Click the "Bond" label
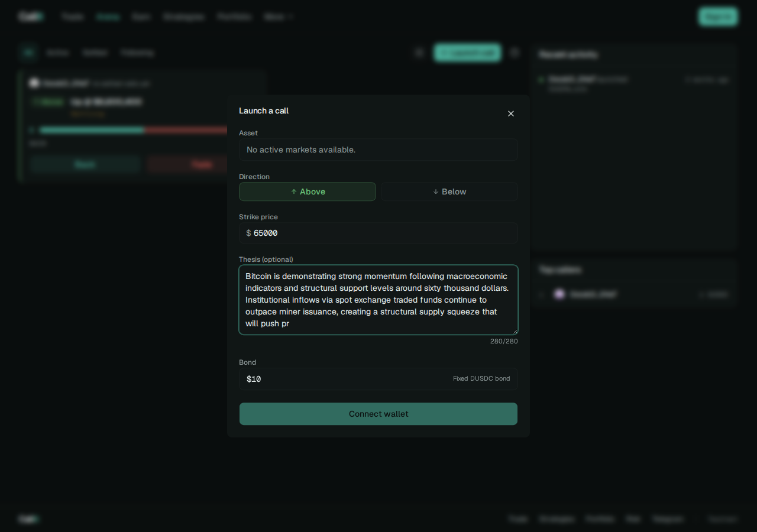 [x=248, y=362]
